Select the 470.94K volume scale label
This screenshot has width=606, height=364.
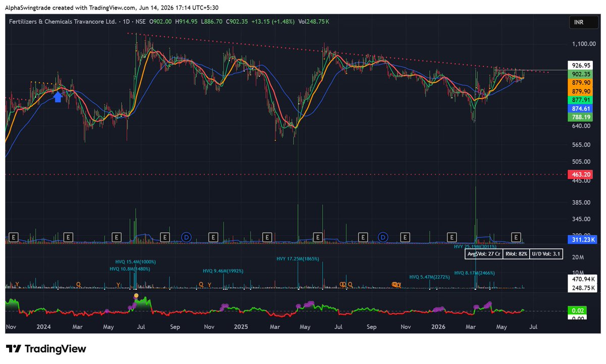[581, 279]
